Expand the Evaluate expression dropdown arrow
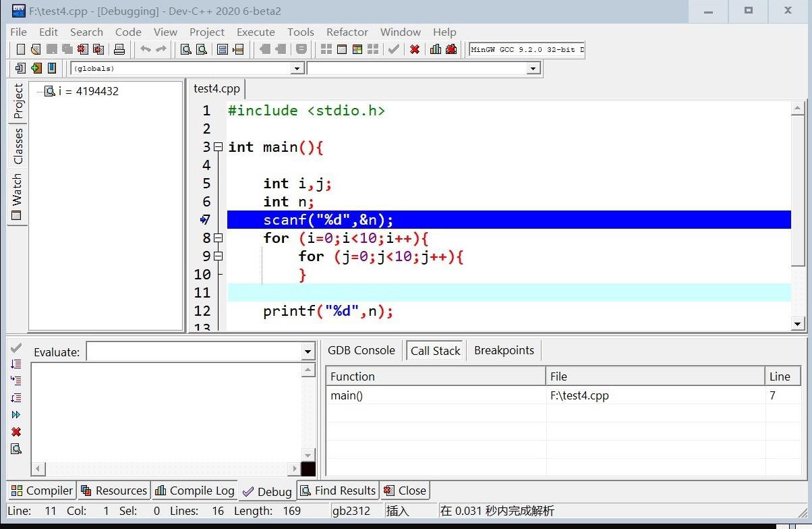The height and width of the screenshot is (529, 812). [x=308, y=352]
